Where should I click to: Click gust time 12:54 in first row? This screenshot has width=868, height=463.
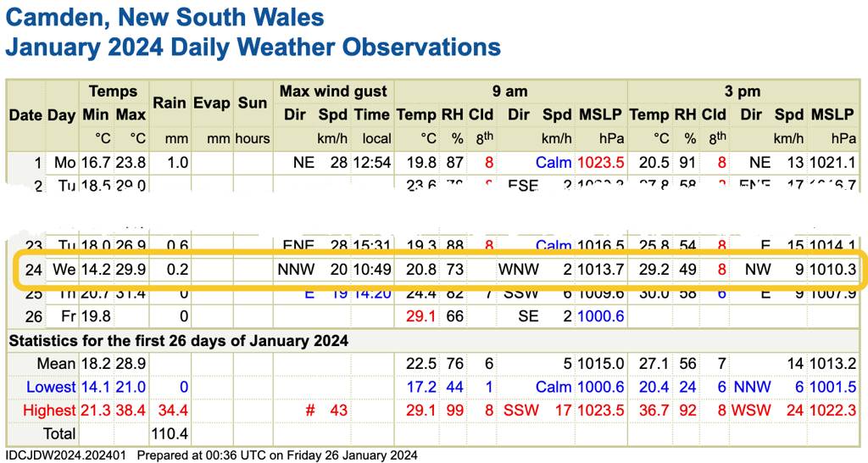tap(373, 163)
